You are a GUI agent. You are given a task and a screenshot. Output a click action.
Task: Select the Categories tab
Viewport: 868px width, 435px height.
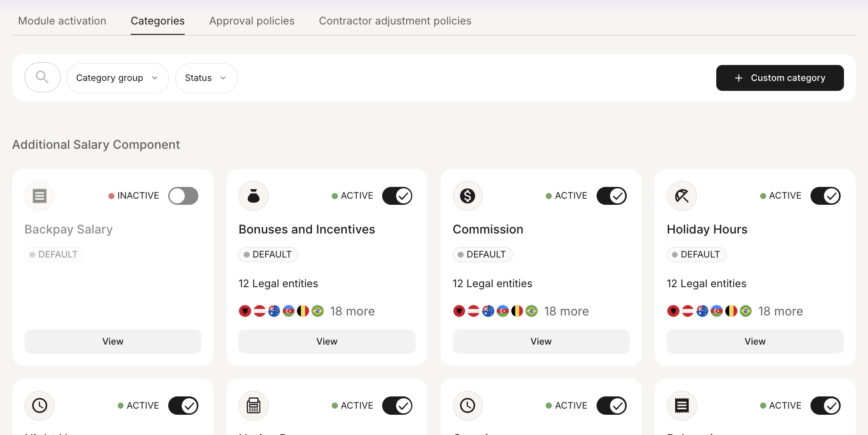pyautogui.click(x=158, y=21)
